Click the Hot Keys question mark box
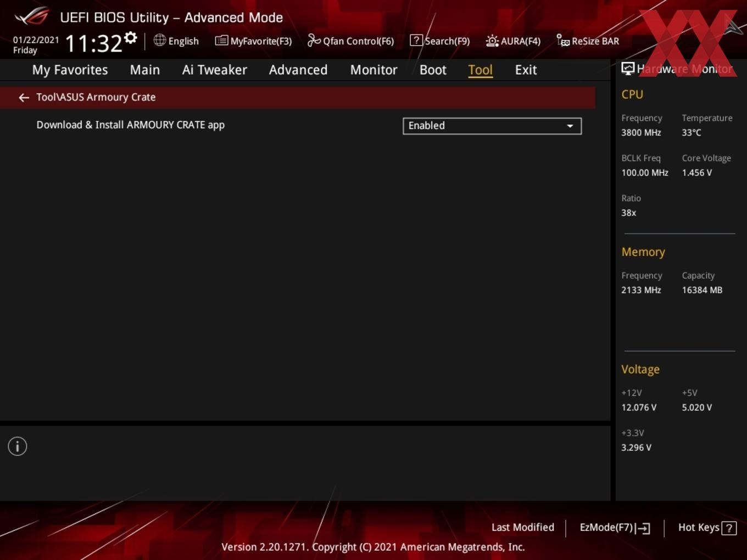 point(729,528)
